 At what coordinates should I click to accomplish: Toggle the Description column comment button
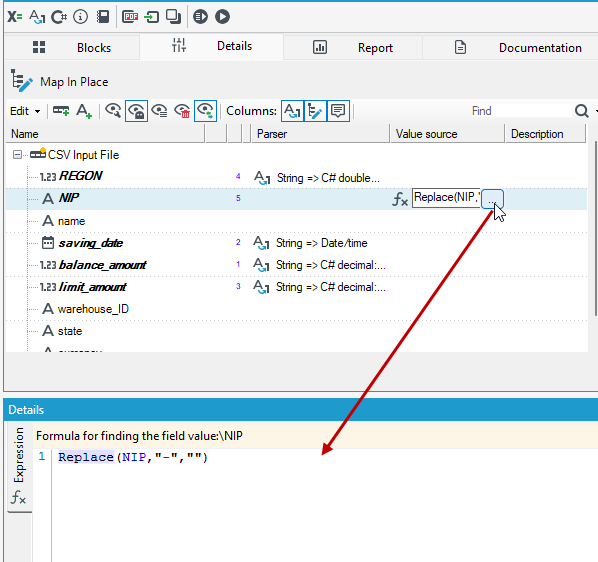click(x=338, y=111)
